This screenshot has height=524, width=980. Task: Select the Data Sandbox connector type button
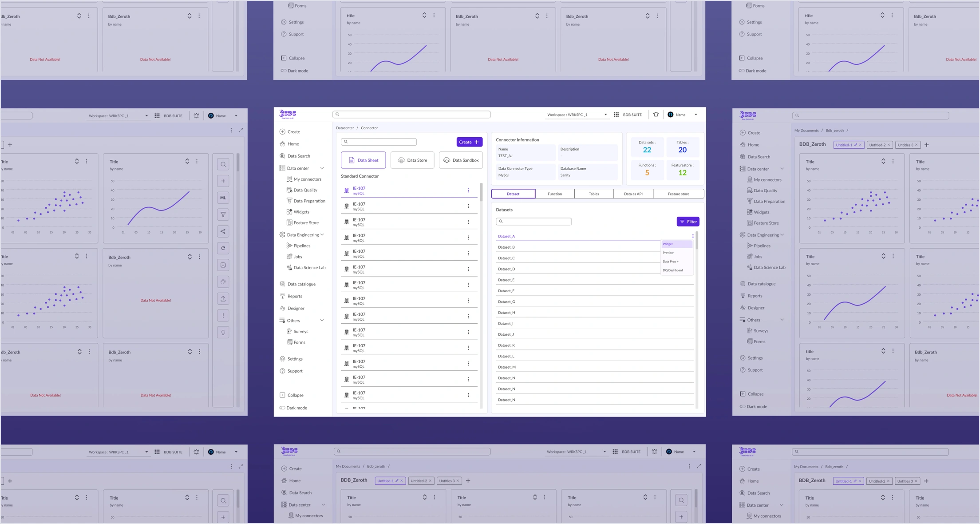point(461,160)
